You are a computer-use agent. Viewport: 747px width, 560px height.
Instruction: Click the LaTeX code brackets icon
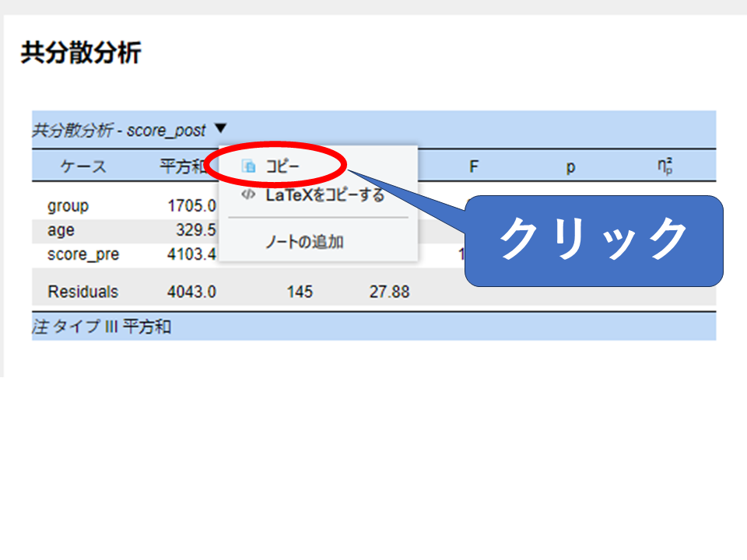coord(248,195)
